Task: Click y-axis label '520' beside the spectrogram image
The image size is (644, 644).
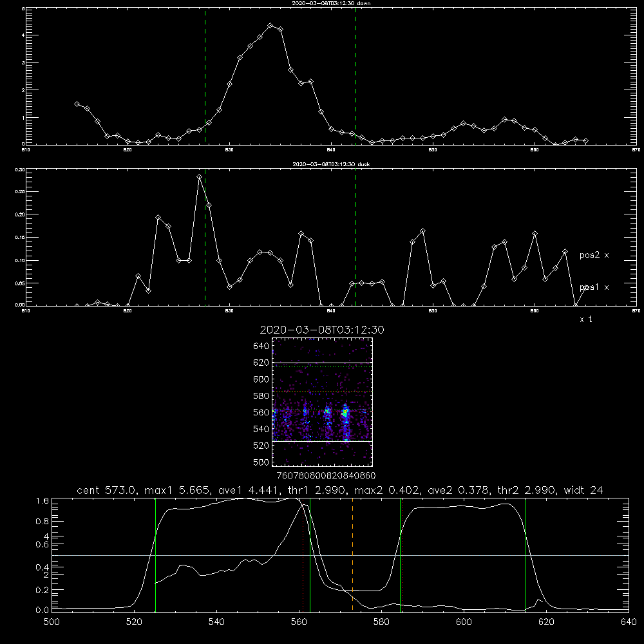Action: point(261,446)
